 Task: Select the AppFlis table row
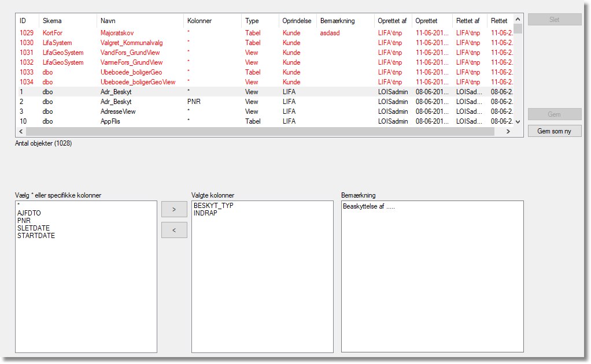tap(110, 121)
